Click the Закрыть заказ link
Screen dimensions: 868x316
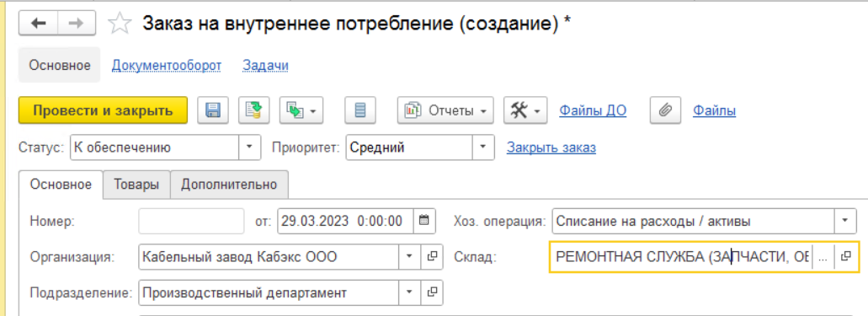[551, 148]
